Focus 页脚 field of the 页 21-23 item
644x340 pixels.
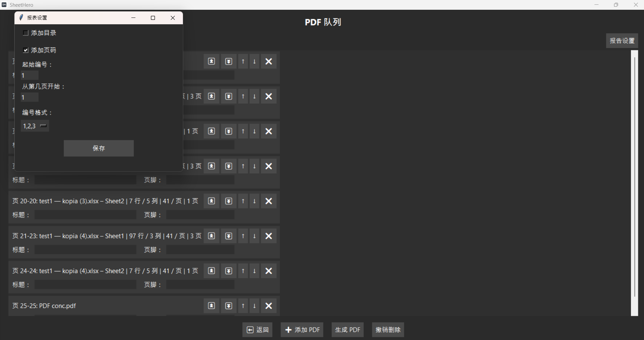point(200,250)
